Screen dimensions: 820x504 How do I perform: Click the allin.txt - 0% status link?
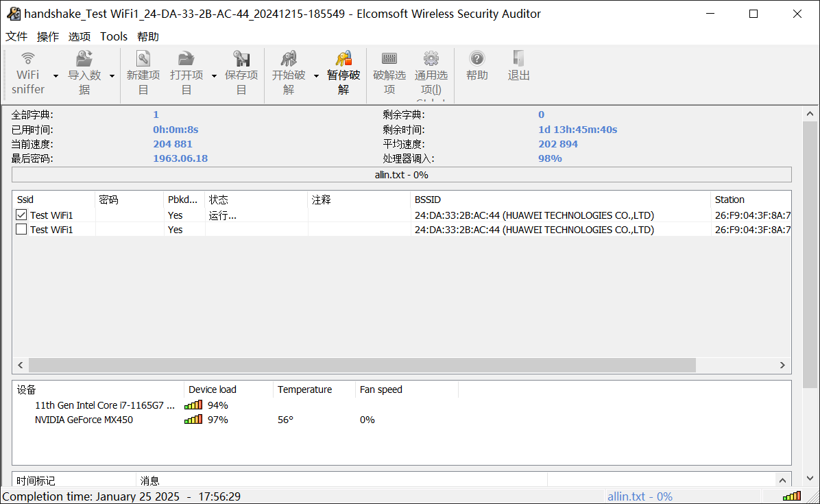click(640, 496)
